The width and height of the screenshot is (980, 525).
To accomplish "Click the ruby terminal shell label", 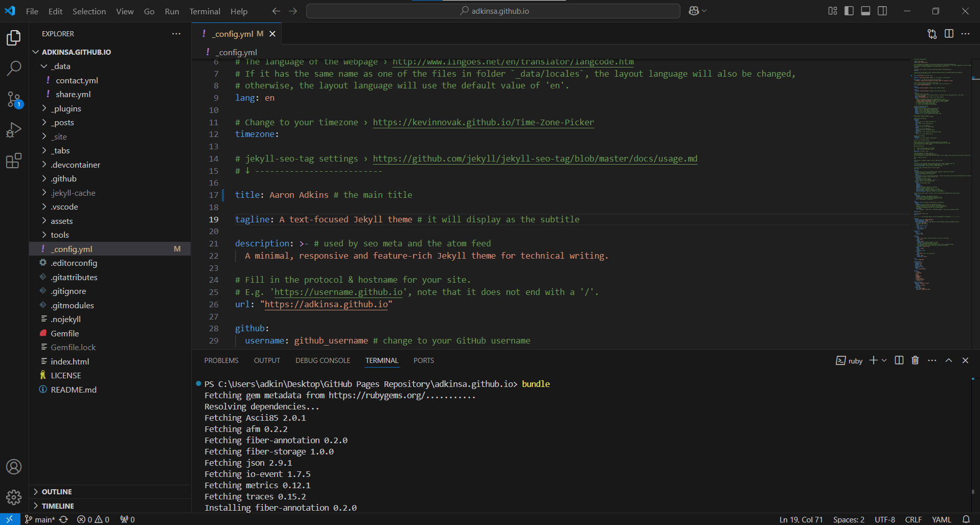I will [849, 361].
